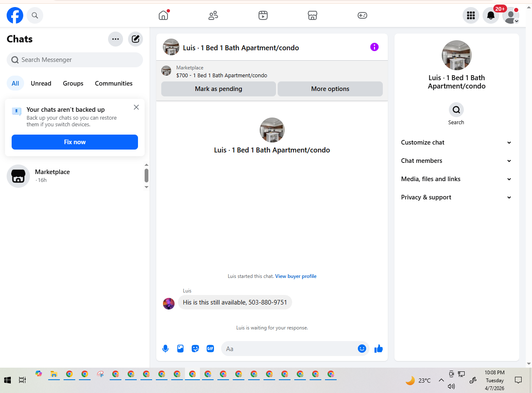
Task: Switch to the Groups filter
Action: pos(73,84)
